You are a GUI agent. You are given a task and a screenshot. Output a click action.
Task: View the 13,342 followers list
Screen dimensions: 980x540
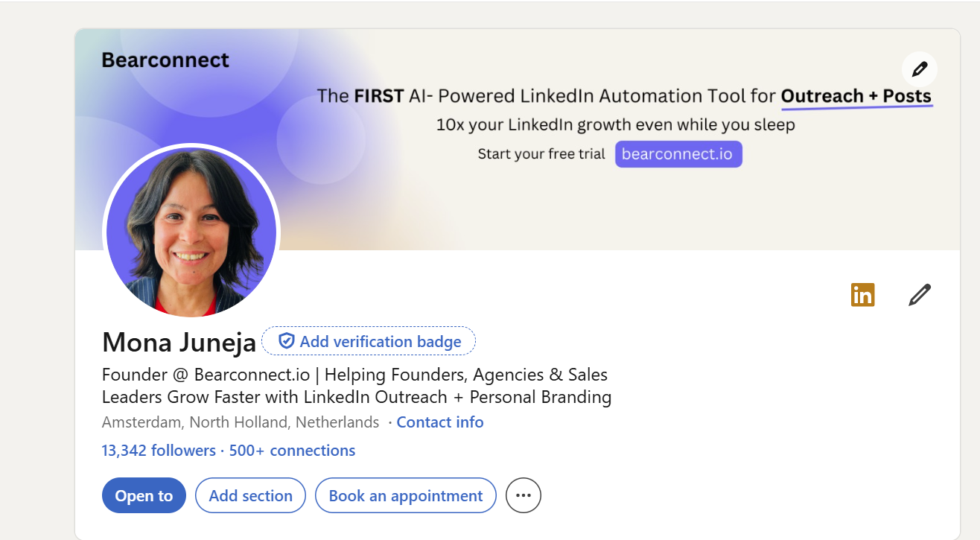159,451
